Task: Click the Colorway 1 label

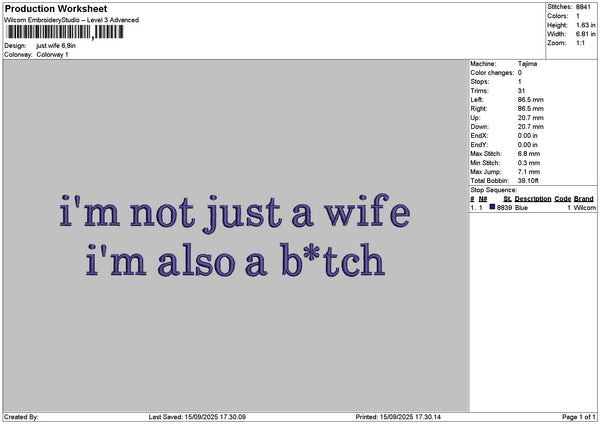Action: [52, 54]
